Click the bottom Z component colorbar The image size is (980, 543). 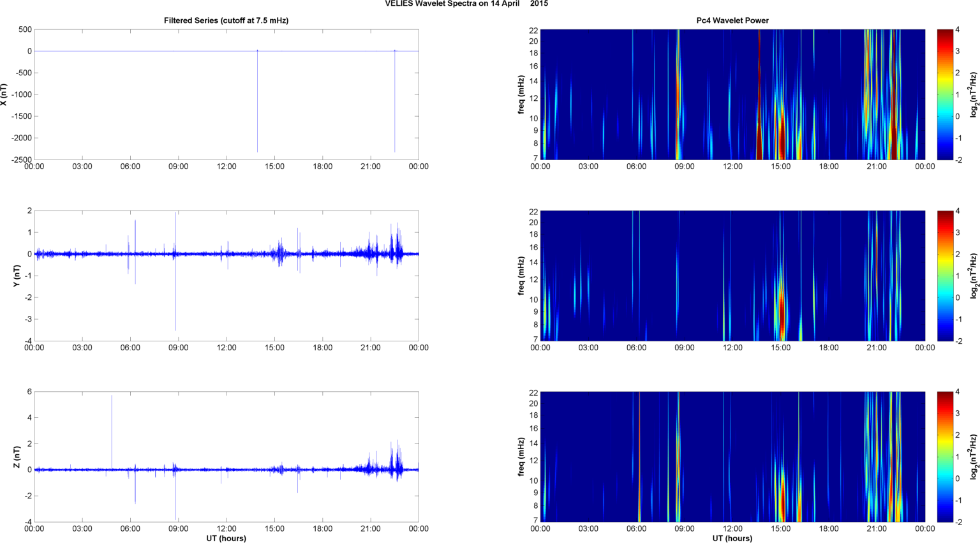coord(945,457)
